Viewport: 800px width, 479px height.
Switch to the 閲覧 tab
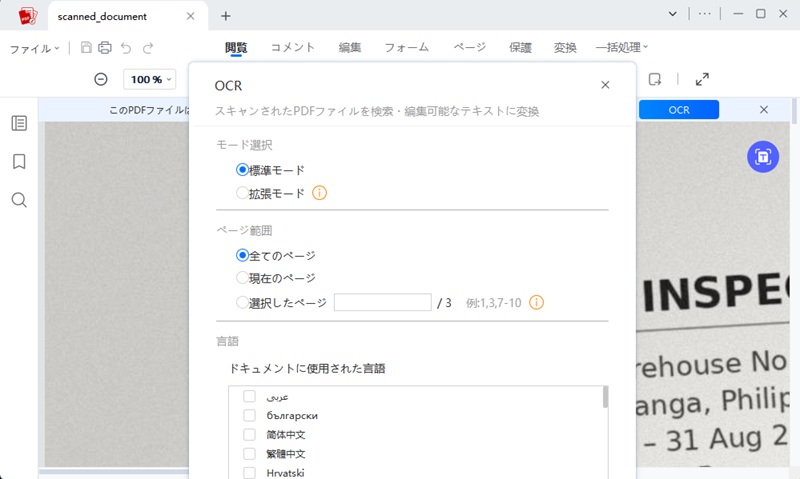pyautogui.click(x=236, y=47)
